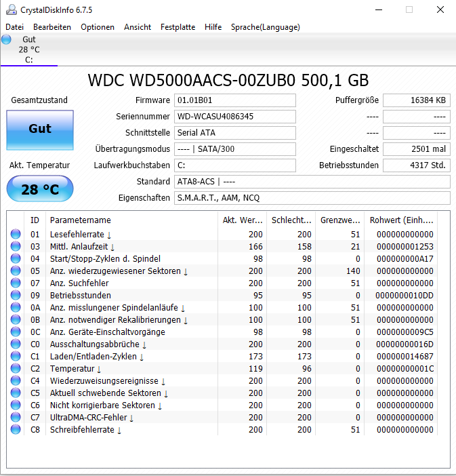Click status orb for Wiederzuweisungsereignisse row
Screen dimensions: 456x476
click(x=16, y=380)
